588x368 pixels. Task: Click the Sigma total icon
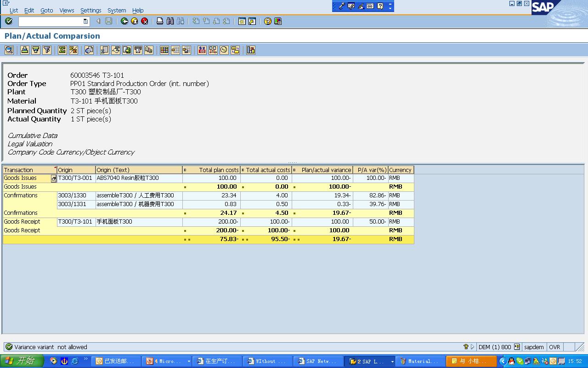pos(62,50)
